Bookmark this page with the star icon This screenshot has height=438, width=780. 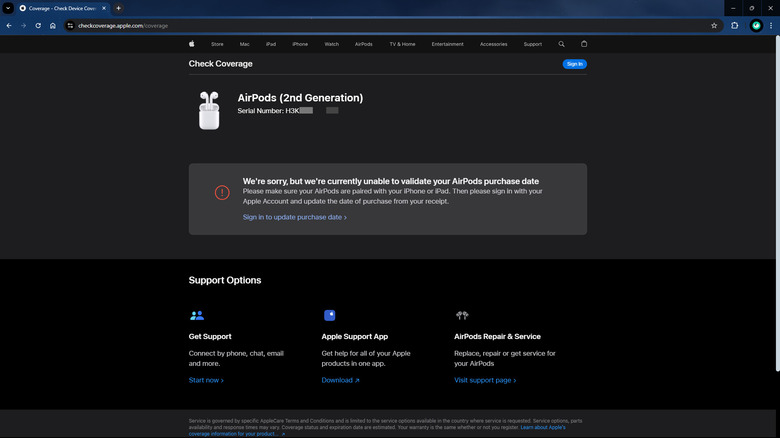714,25
